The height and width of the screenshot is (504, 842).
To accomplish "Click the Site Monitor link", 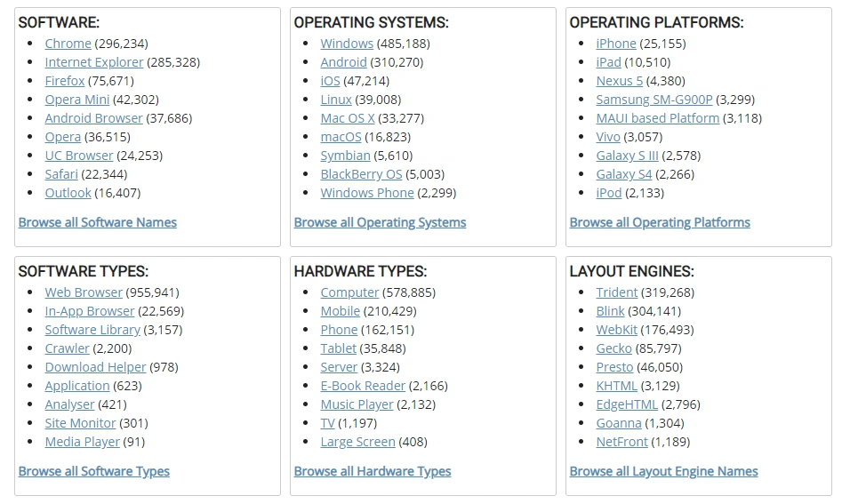I will [x=81, y=423].
